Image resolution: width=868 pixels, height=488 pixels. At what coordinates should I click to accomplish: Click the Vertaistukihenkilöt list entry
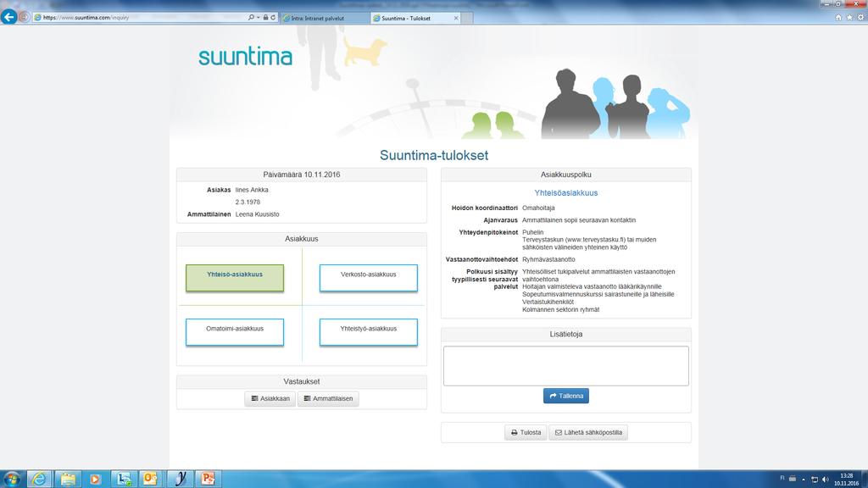coord(548,302)
